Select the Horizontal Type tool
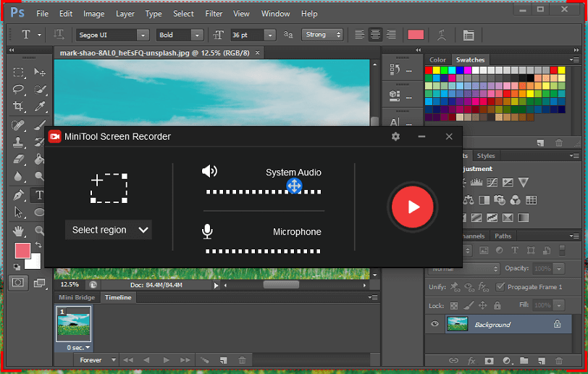The image size is (588, 374). [x=39, y=195]
